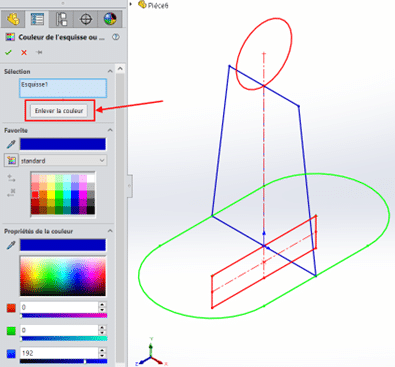Cancel with the red X icon

pyautogui.click(x=24, y=52)
